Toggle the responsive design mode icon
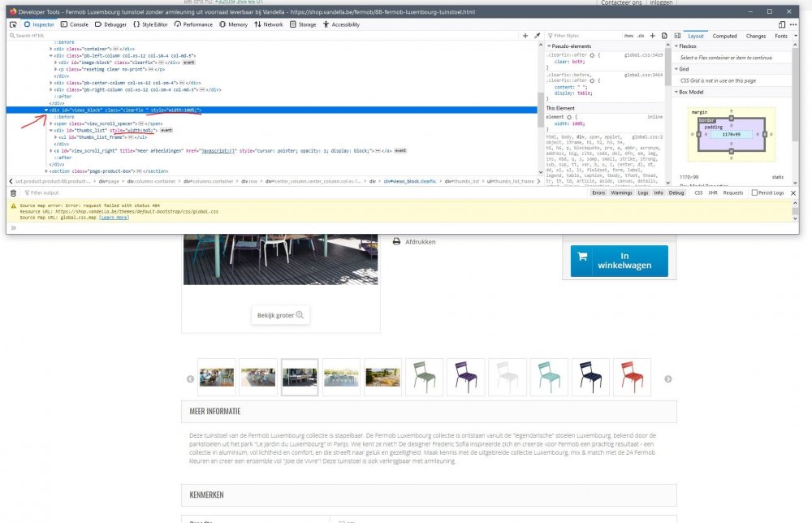 (782, 24)
